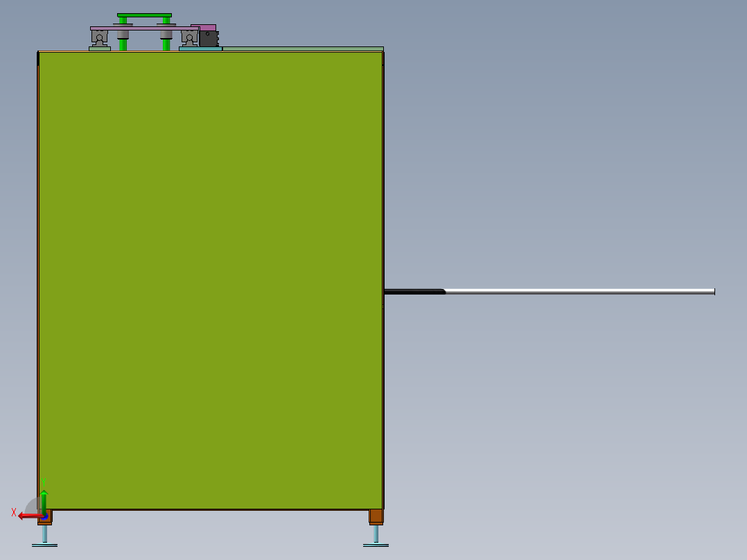This screenshot has height=560, width=747.
Task: Click the teal base plate under motor
Action: [200, 49]
